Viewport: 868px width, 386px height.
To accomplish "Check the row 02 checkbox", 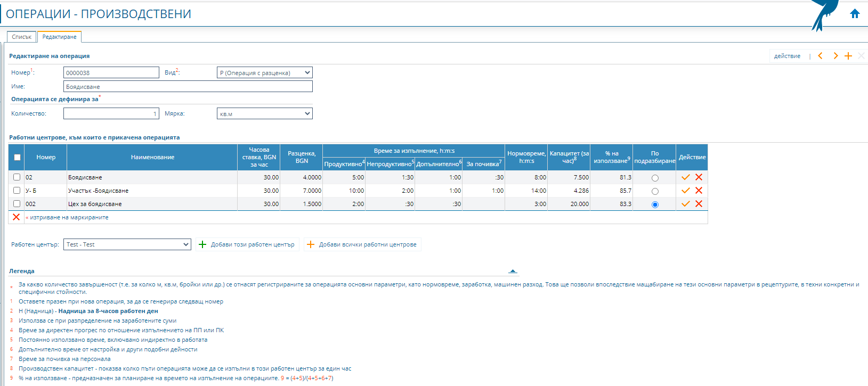I will [x=17, y=177].
